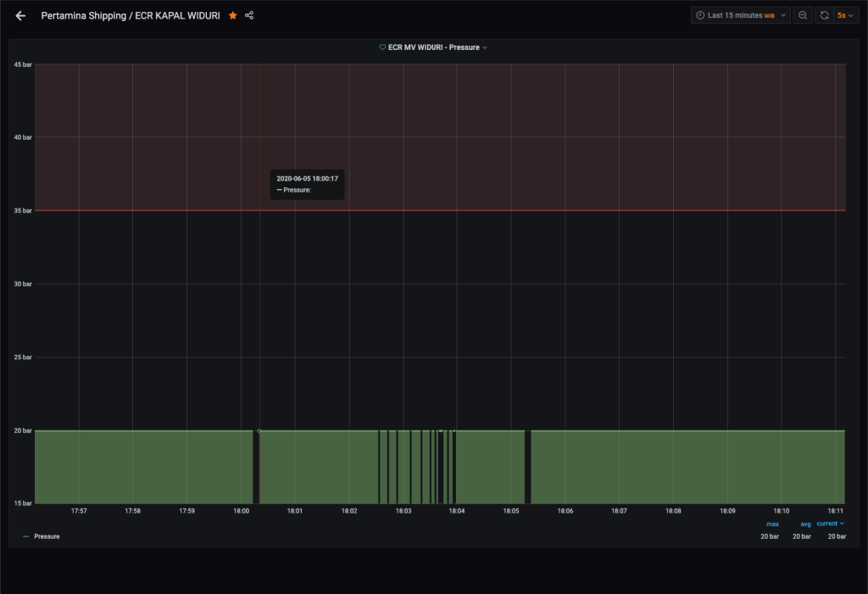Click the 18:00 time axis label
Viewport: 868px width, 594px height.
point(242,511)
